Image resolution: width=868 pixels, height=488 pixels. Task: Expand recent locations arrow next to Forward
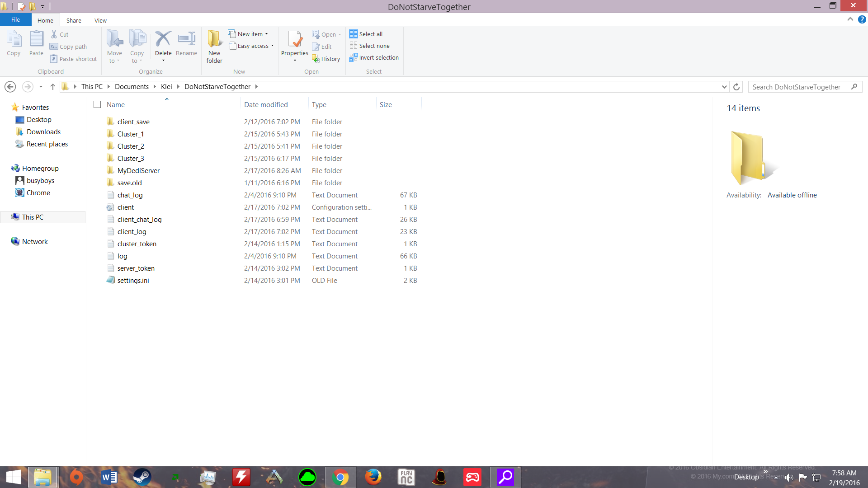pyautogui.click(x=41, y=87)
